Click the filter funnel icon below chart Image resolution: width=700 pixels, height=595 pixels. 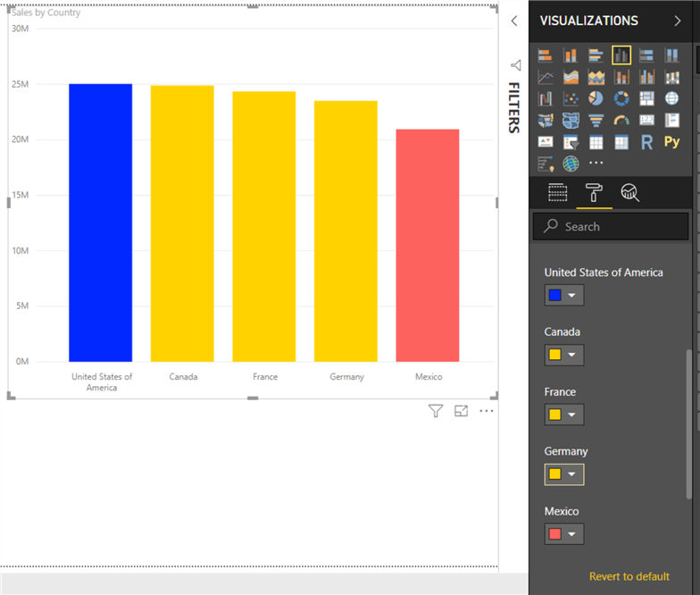[436, 411]
